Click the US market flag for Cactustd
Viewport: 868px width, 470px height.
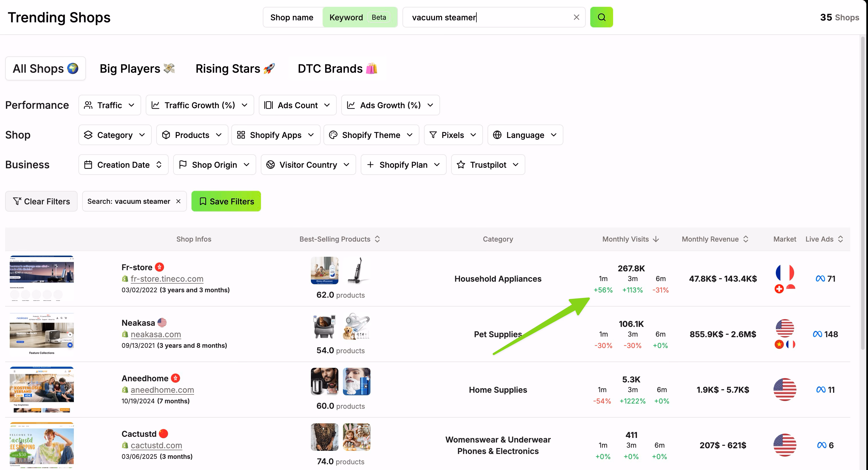(785, 445)
